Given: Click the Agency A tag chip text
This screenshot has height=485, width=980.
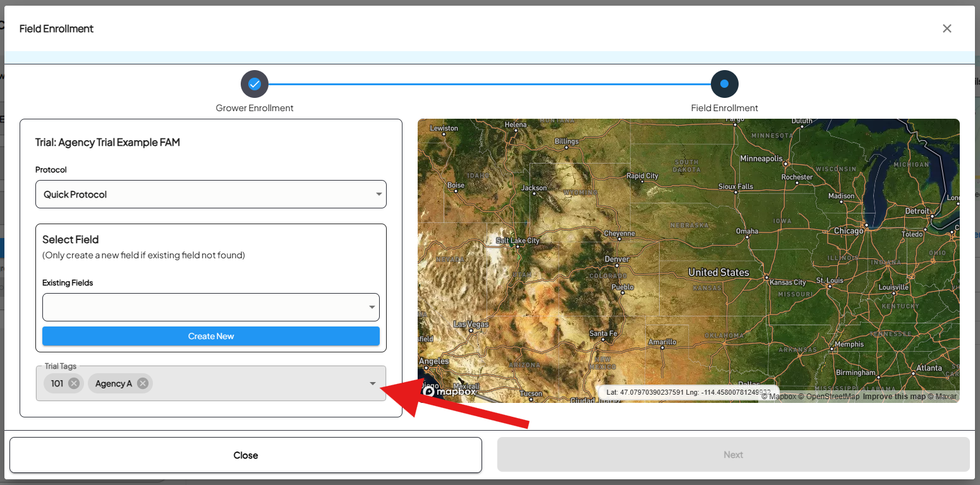Looking at the screenshot, I should pyautogui.click(x=114, y=383).
